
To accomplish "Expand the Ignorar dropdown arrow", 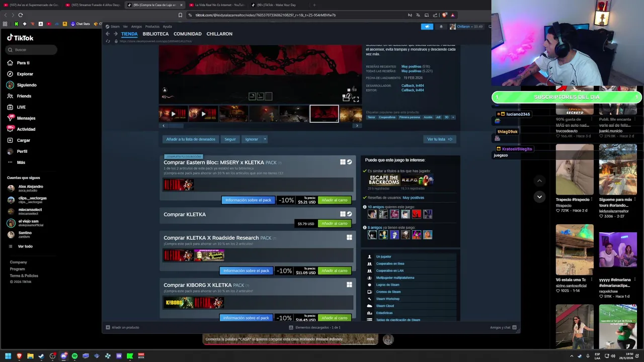I will pyautogui.click(x=265, y=139).
